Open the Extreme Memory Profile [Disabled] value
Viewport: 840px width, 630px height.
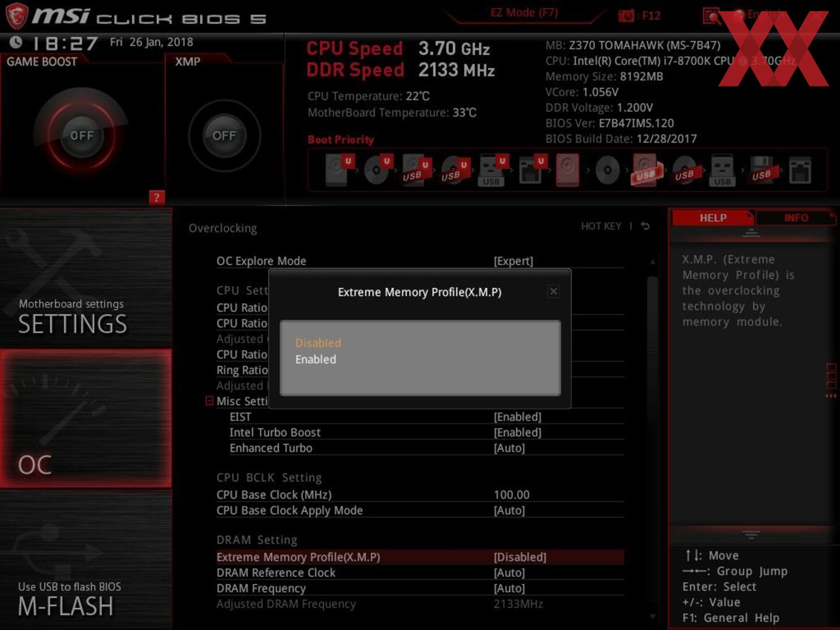coord(520,557)
